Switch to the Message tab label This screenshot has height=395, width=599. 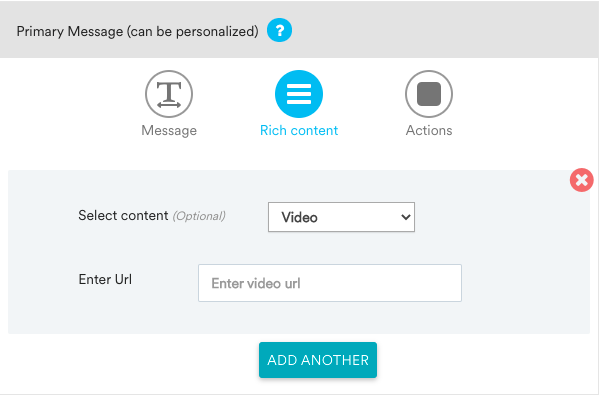coord(169,131)
